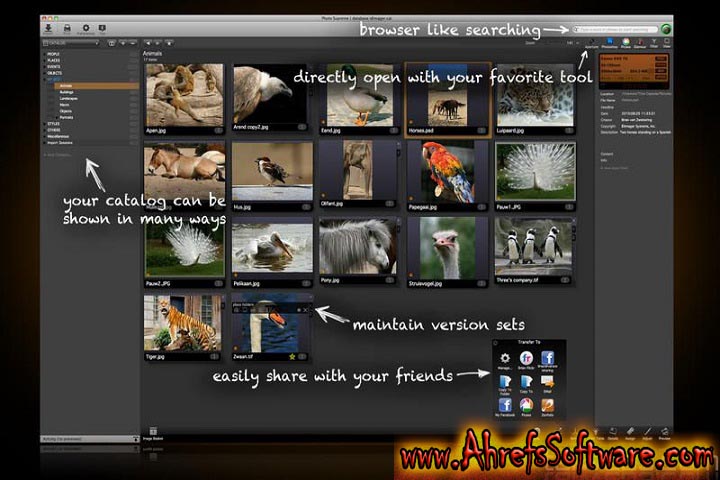Open with Picasa tool icon

625,44
